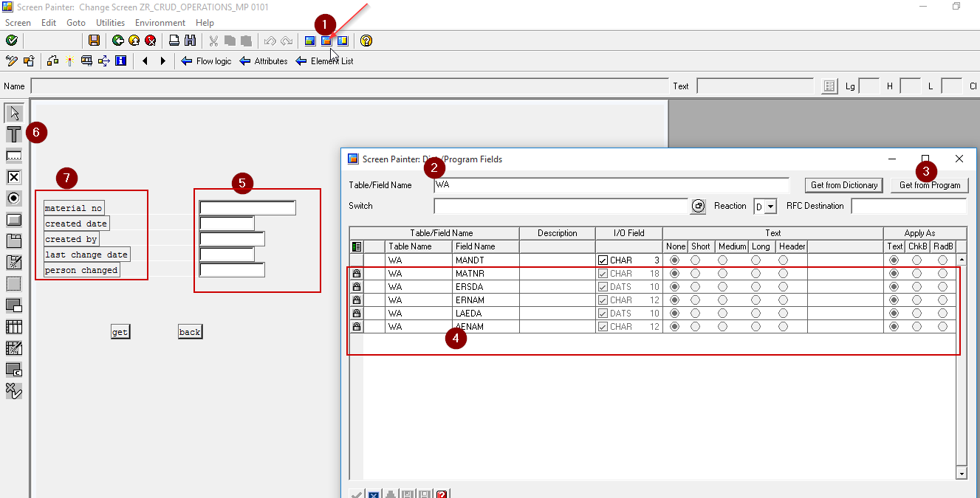Screen dimensions: 980x498
Task: Click the scroll-down arrow of the fields list
Action: click(962, 473)
